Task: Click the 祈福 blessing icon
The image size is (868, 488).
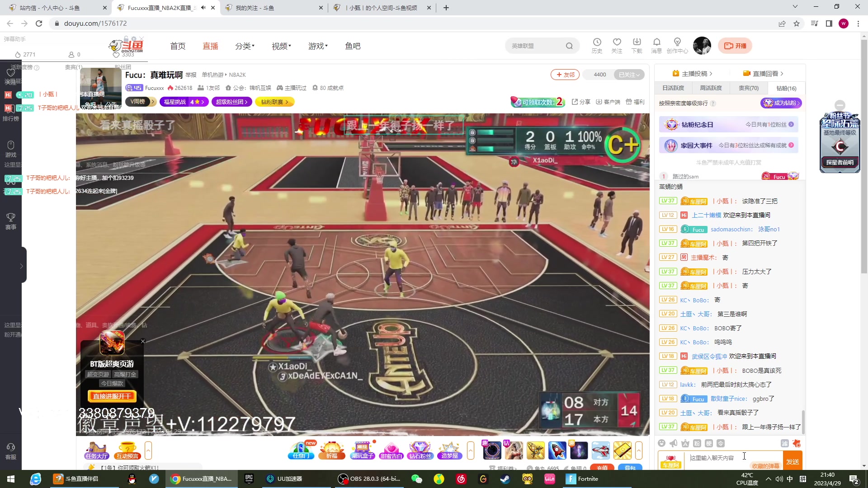Action: [x=332, y=450]
